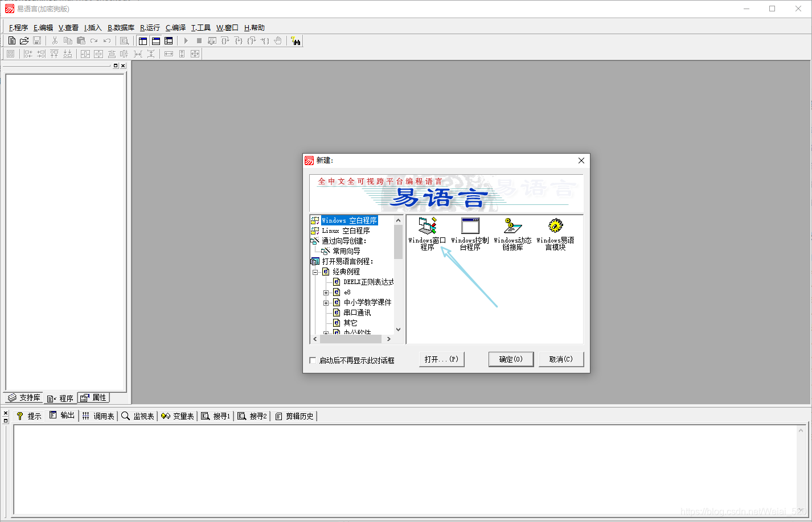Click the Find magnifier toolbar icon

tap(124, 40)
